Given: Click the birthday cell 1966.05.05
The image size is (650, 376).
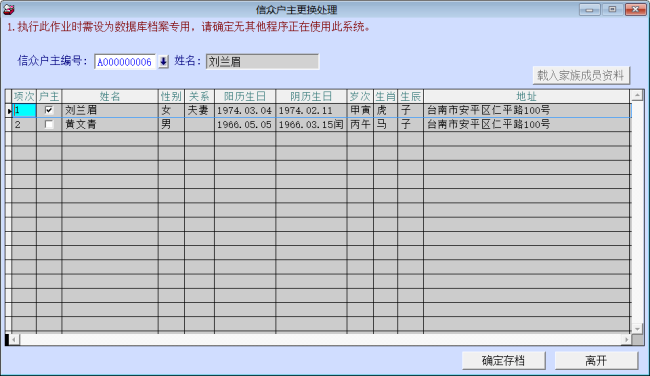Looking at the screenshot, I should [x=245, y=124].
